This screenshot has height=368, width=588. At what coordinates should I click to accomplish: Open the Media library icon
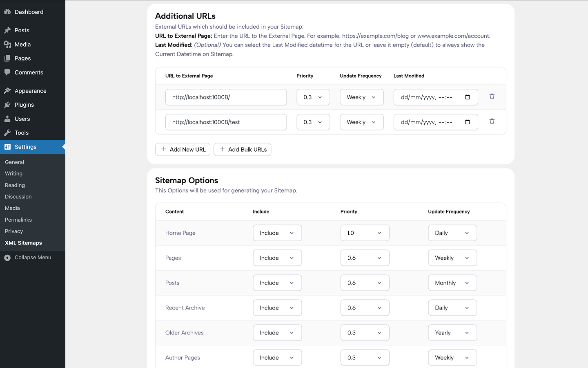click(7, 44)
